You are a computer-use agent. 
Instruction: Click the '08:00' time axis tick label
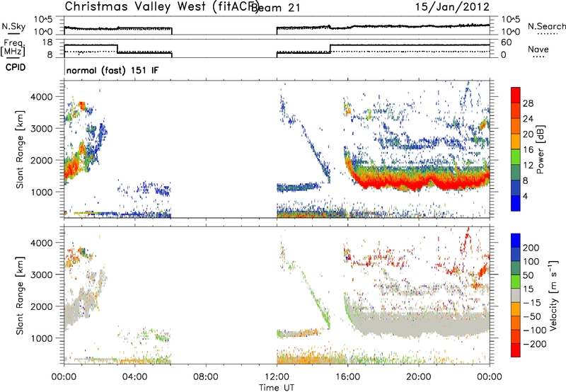point(206,377)
